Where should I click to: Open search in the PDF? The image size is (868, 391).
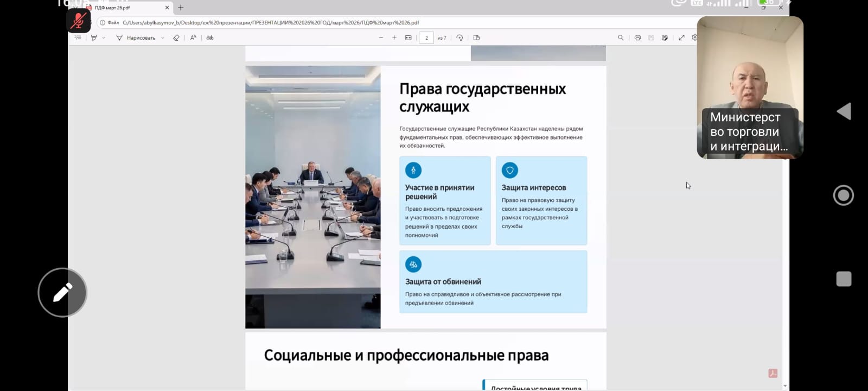point(621,37)
